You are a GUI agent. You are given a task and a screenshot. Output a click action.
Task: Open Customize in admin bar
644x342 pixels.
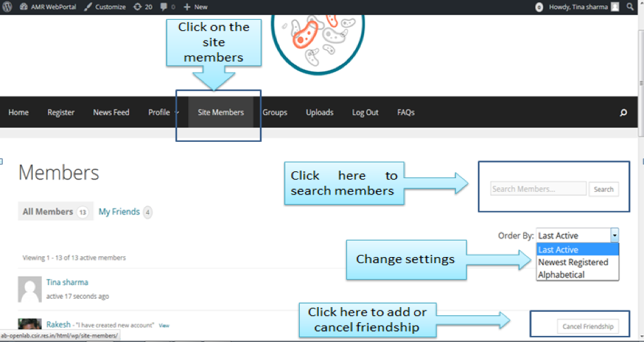coord(105,7)
